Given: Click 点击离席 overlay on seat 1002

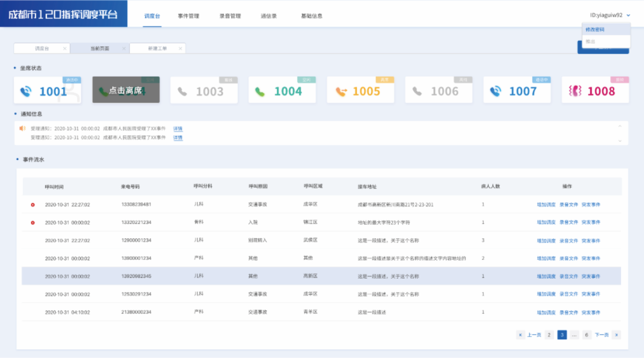Looking at the screenshot, I should tap(126, 90).
